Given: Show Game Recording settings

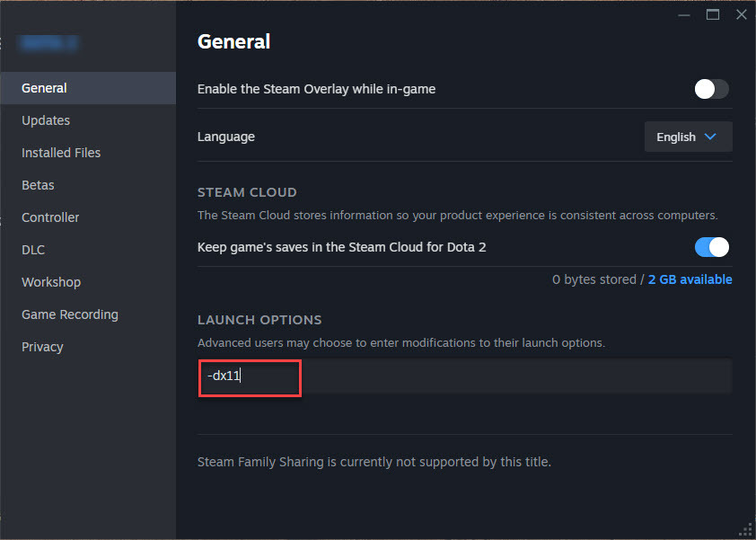Looking at the screenshot, I should tap(70, 314).
